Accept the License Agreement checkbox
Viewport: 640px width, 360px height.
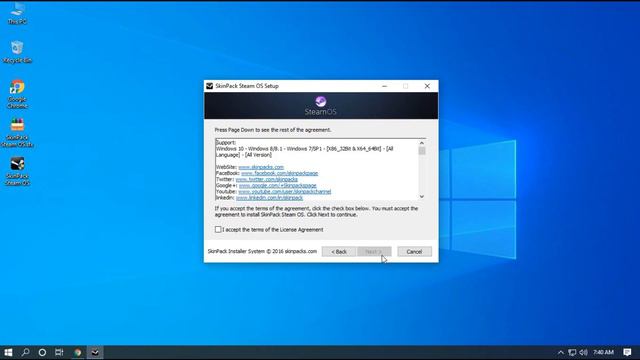[x=218, y=230]
